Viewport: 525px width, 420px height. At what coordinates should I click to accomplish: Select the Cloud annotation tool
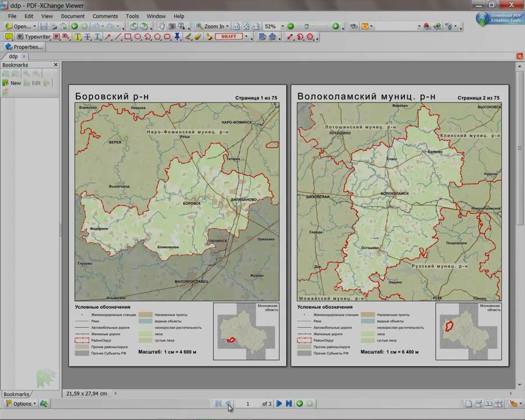(167, 37)
